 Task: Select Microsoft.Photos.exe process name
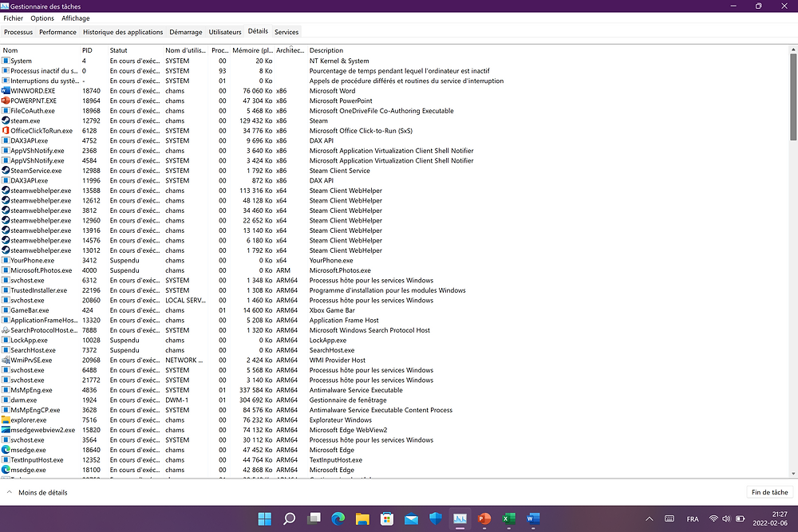click(x=41, y=270)
